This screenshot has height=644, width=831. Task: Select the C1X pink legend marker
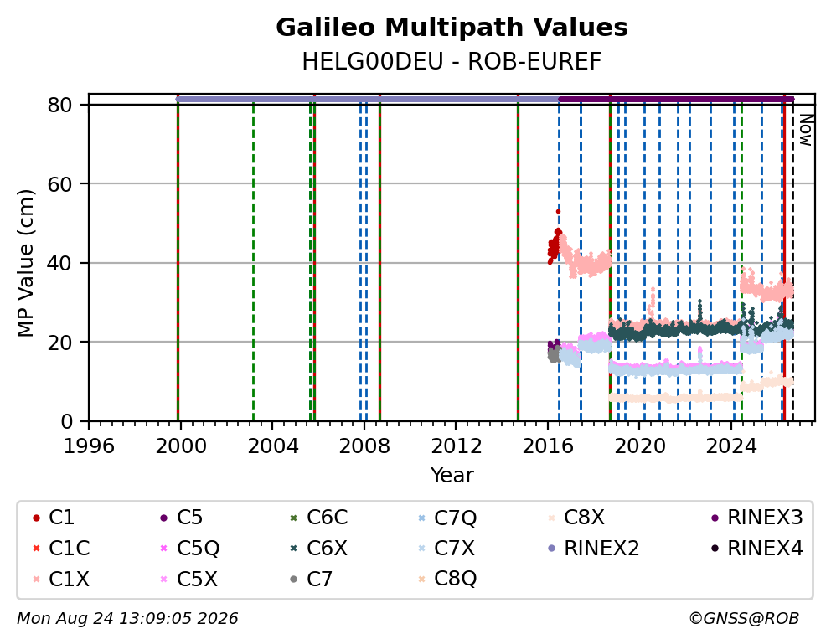tap(36, 580)
